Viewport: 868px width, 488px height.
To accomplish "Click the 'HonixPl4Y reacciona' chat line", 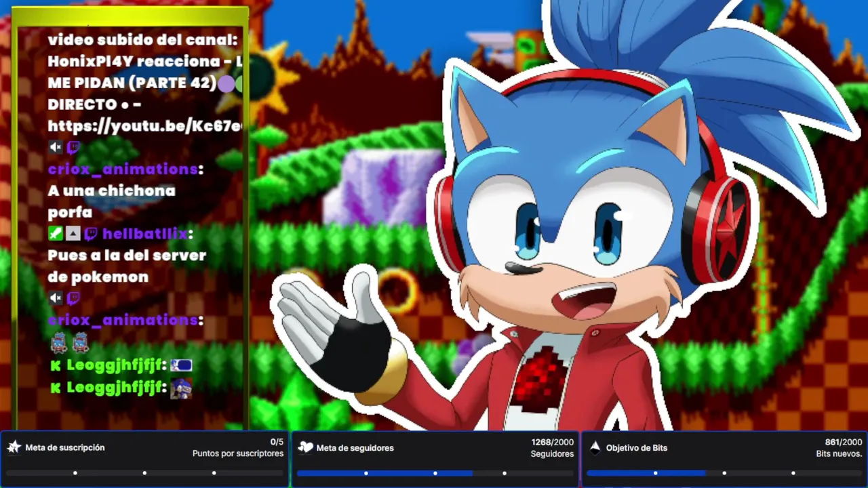I will pos(145,62).
